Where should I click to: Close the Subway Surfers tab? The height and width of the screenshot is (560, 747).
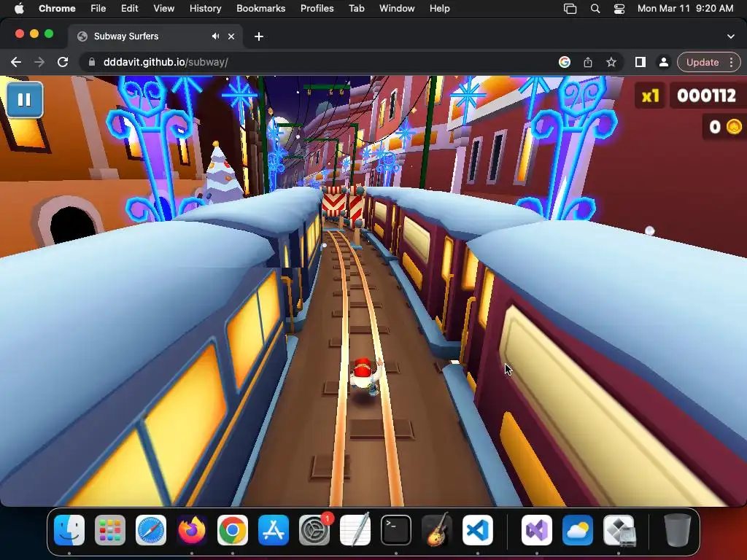pyautogui.click(x=231, y=36)
